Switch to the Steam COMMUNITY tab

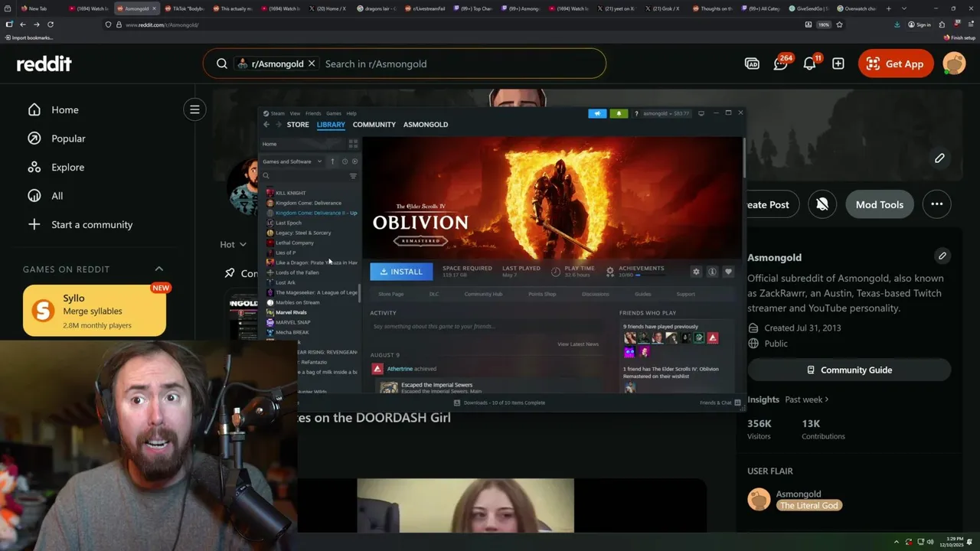[x=374, y=125]
